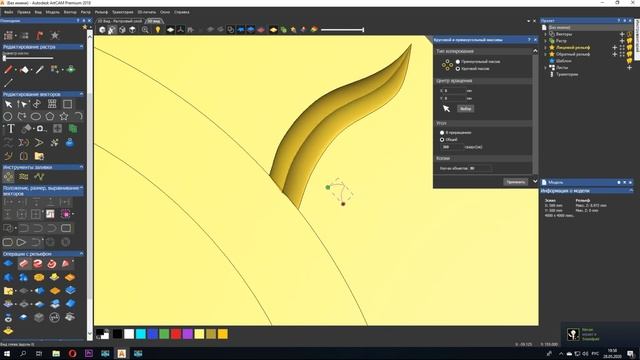Toggle bulb visibility for template item

[x=629, y=61]
